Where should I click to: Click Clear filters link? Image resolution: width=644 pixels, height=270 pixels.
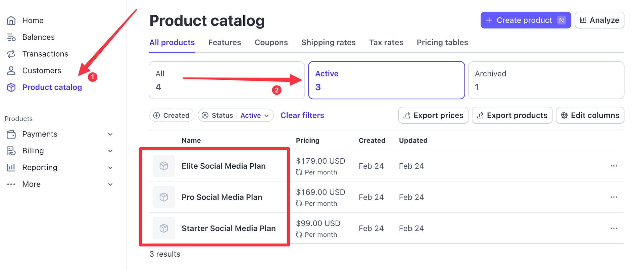click(302, 115)
